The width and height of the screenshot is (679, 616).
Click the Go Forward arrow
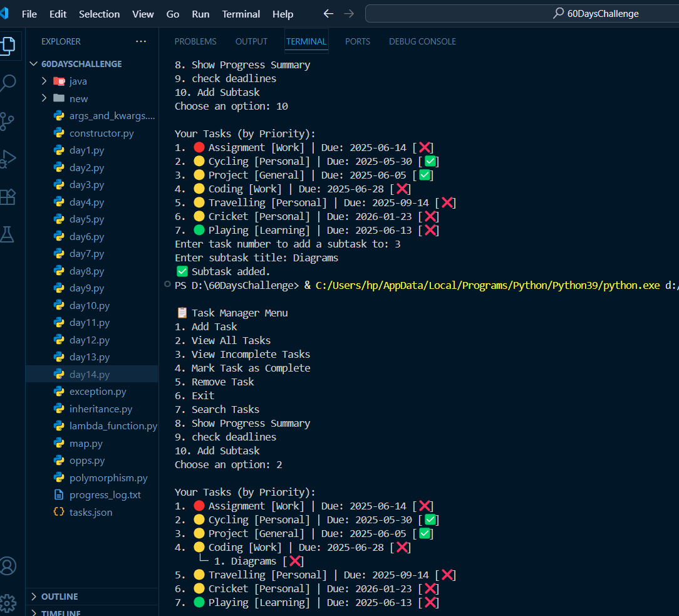[x=349, y=14]
